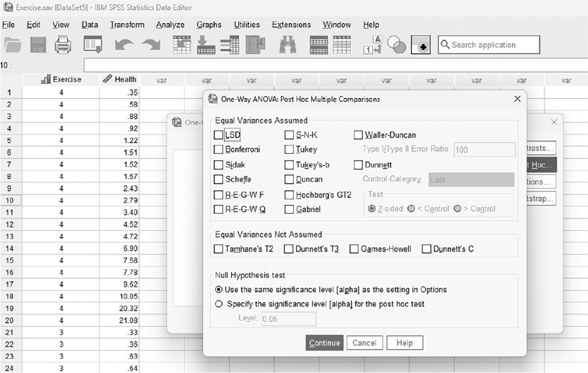The height and width of the screenshot is (373, 588).
Task: Open the Analyze menu
Action: coord(171,25)
